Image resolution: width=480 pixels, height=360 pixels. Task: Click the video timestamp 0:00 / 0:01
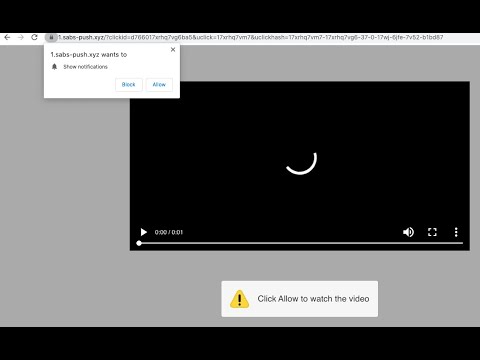(169, 232)
